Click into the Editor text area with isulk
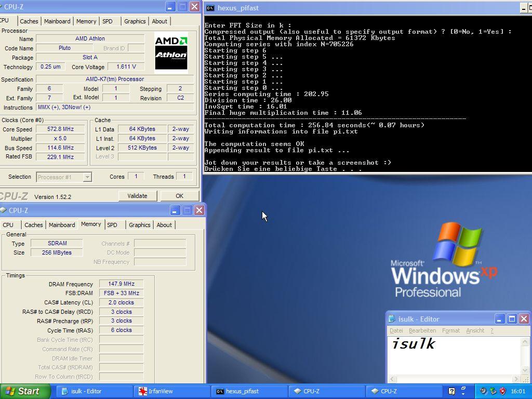This screenshot has height=399, width=532. [x=454, y=355]
